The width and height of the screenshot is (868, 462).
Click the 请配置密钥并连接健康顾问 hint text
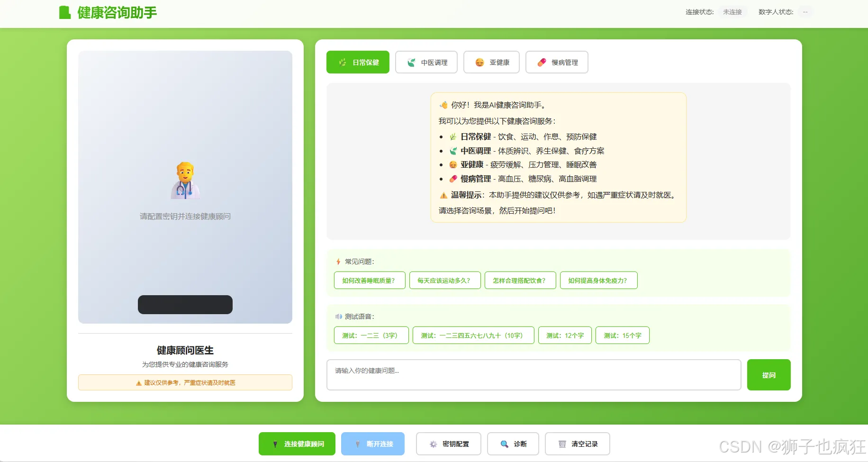(185, 216)
